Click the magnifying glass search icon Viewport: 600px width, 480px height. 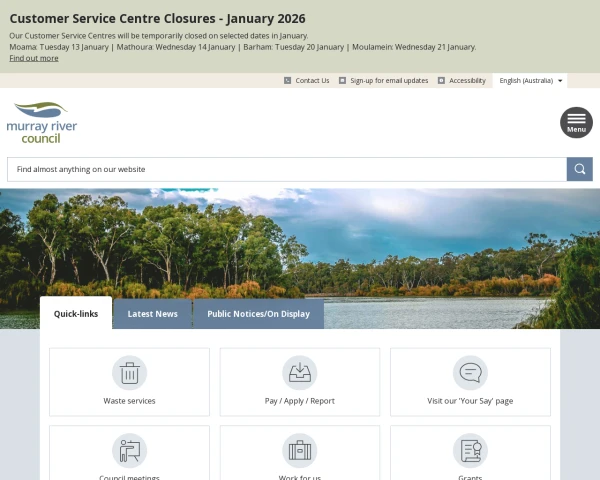coord(579,169)
